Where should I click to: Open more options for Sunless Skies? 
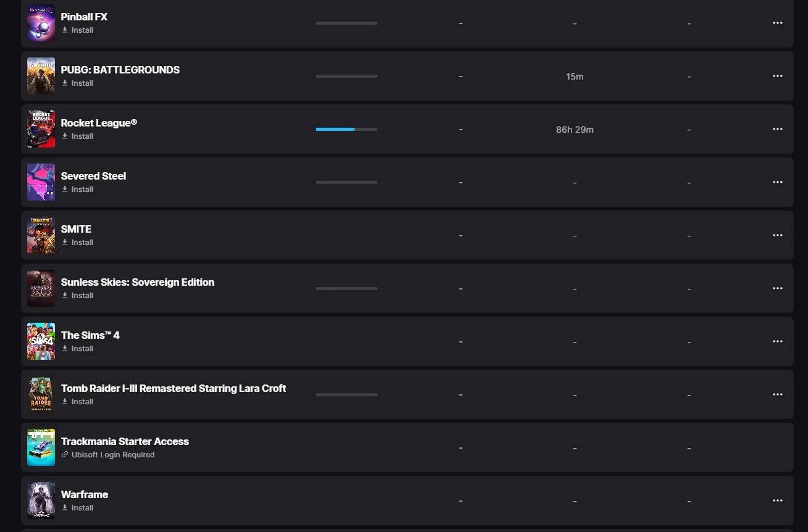(x=778, y=288)
